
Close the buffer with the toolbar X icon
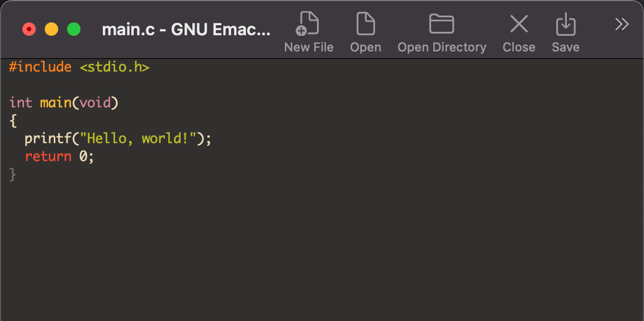click(519, 25)
